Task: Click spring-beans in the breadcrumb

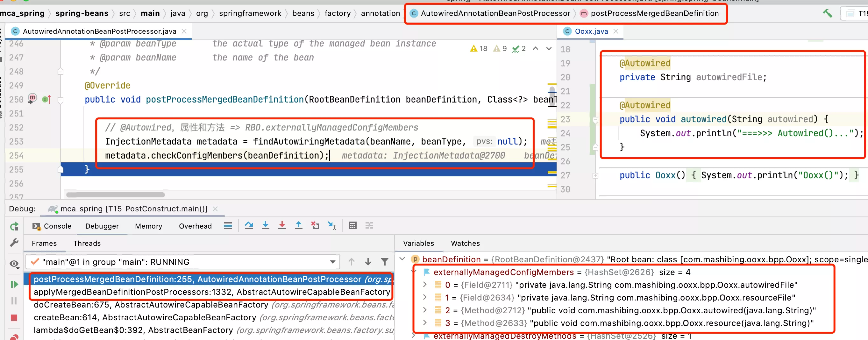Action: 82,13
